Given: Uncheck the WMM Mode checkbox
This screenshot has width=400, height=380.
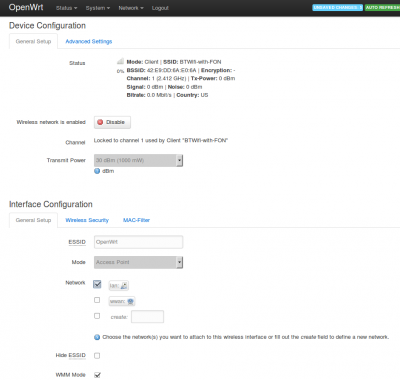Looking at the screenshot, I should coord(97,375).
